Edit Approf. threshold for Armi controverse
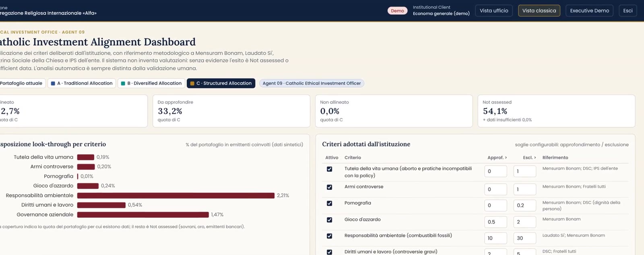 coord(495,189)
